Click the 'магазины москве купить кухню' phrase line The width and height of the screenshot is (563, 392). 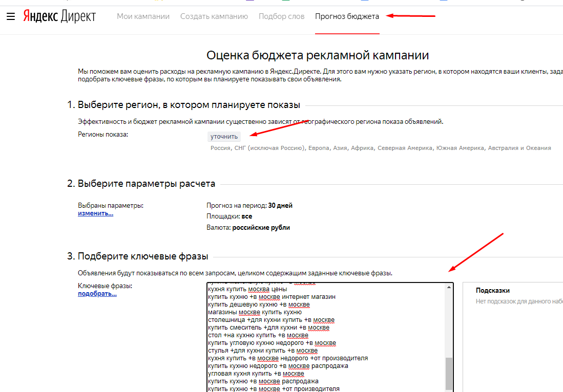pyautogui.click(x=255, y=312)
